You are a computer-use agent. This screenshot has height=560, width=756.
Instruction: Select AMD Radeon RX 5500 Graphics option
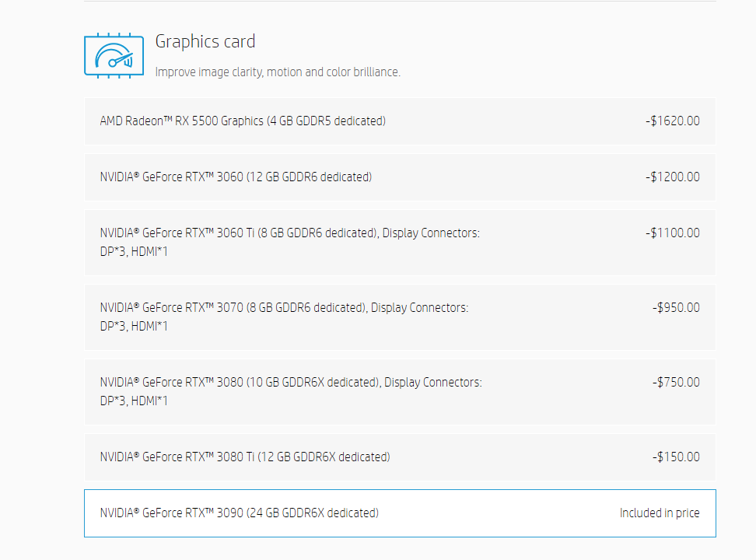(x=400, y=121)
